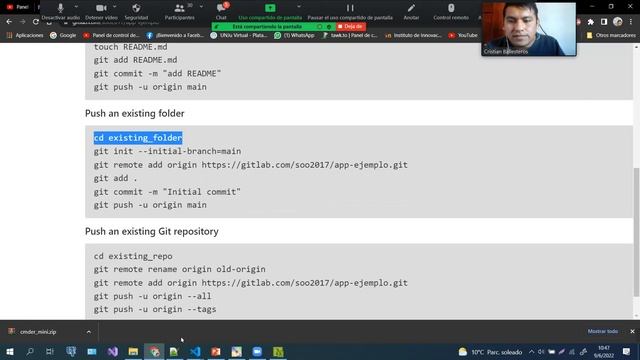This screenshot has width=640, height=360.
Task: Open audio options arrow next to microphone
Action: click(76, 7)
